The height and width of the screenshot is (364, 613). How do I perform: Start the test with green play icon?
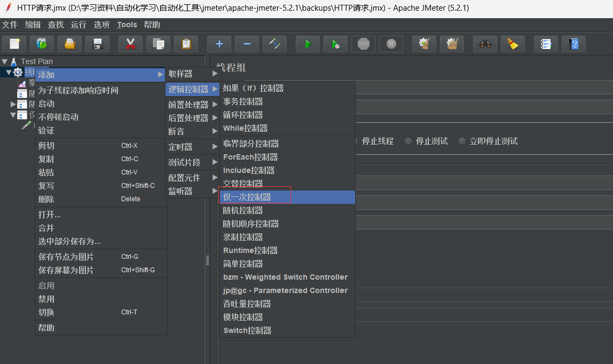308,44
